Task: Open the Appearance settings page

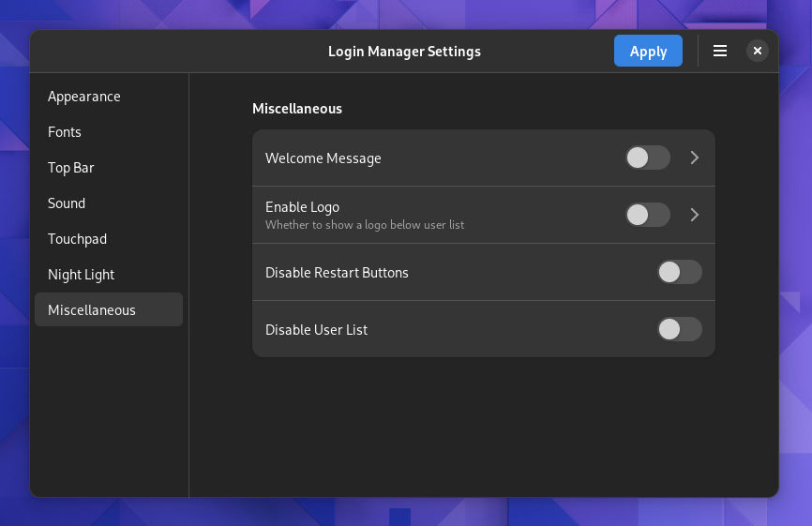Action: click(x=84, y=97)
